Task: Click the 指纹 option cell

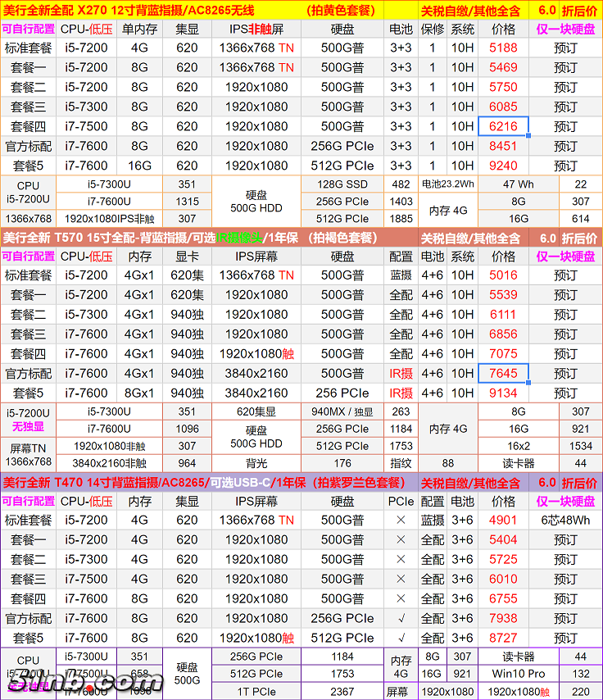Action: click(401, 463)
